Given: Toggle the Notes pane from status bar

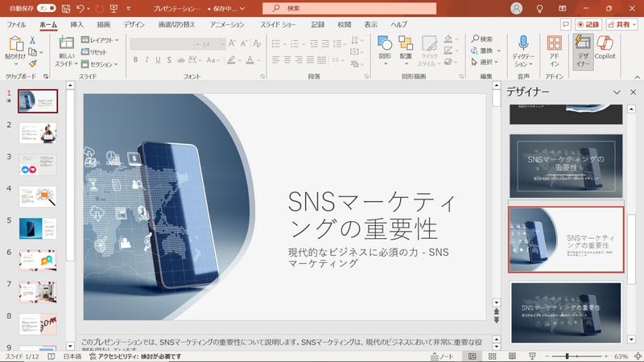Looking at the screenshot, I should 442,356.
